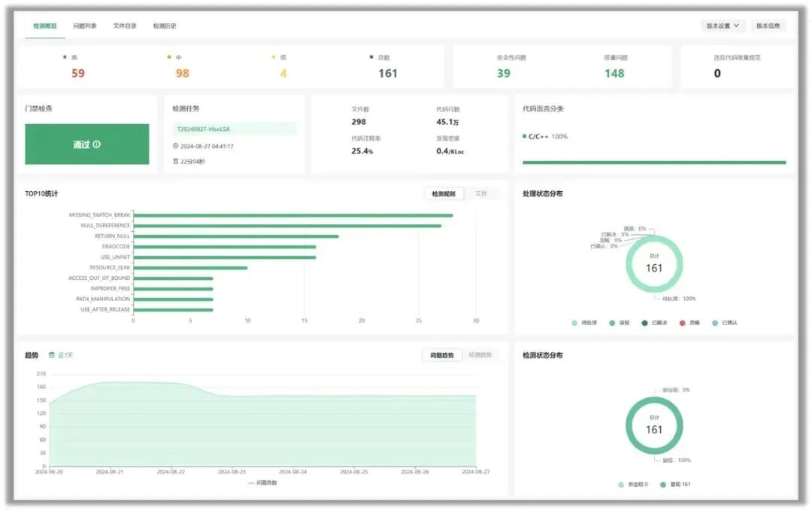812x511 pixels.
Task: Click the clock icon before 2024-08-27 04:41:17
Action: pyautogui.click(x=175, y=146)
